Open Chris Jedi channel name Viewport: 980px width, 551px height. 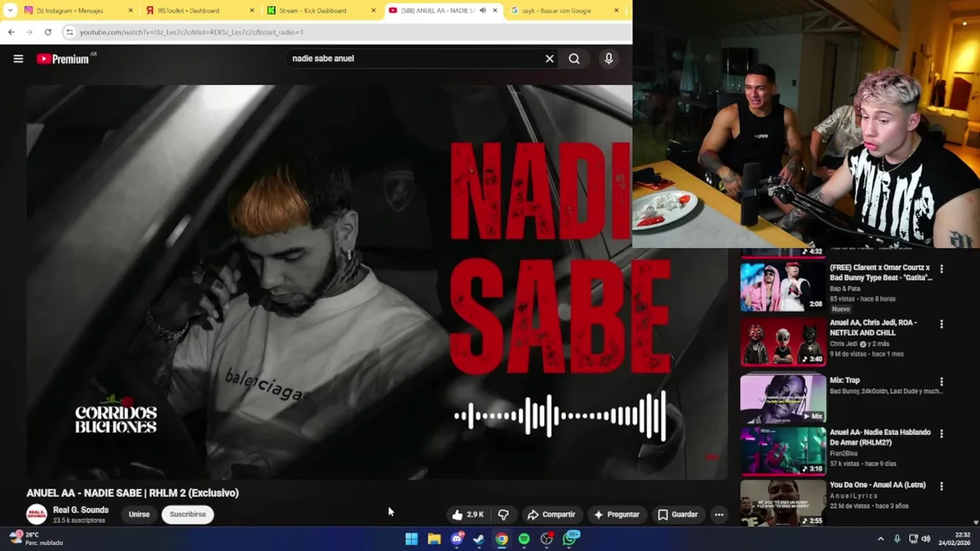(x=844, y=344)
